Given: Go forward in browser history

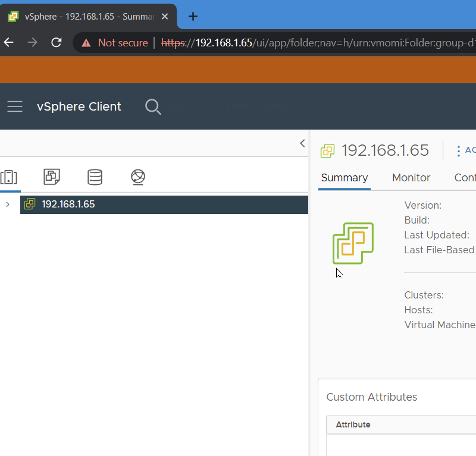Looking at the screenshot, I should (x=33, y=42).
